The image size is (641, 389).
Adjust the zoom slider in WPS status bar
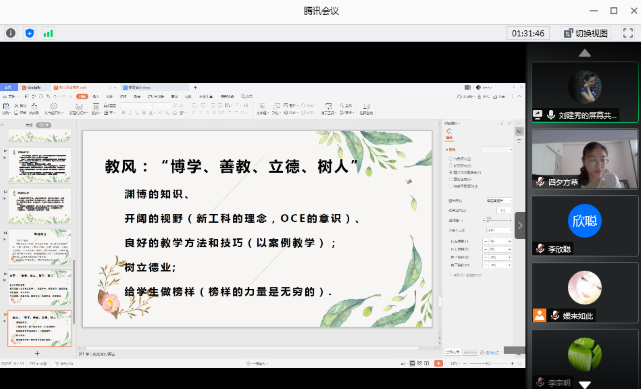pos(488,363)
